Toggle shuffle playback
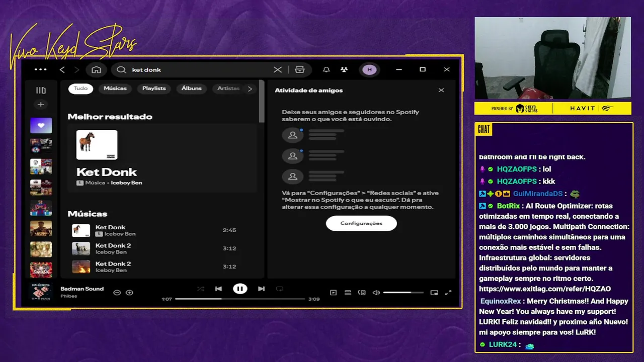Viewport: 644px width, 362px height. [201, 289]
